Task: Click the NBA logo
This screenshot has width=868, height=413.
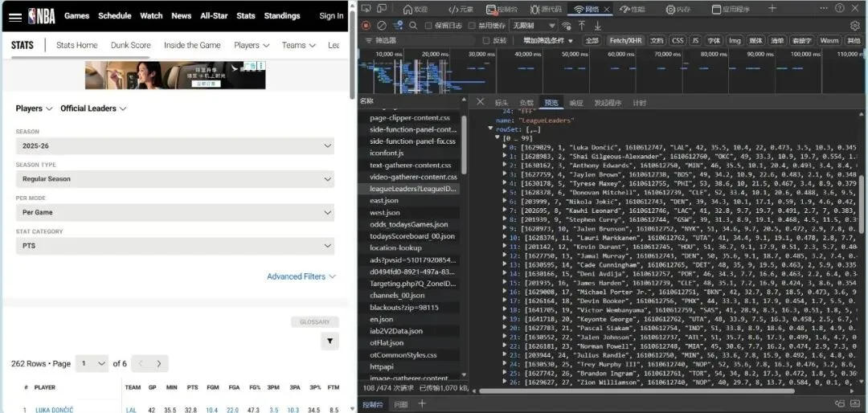Action: tap(42, 16)
